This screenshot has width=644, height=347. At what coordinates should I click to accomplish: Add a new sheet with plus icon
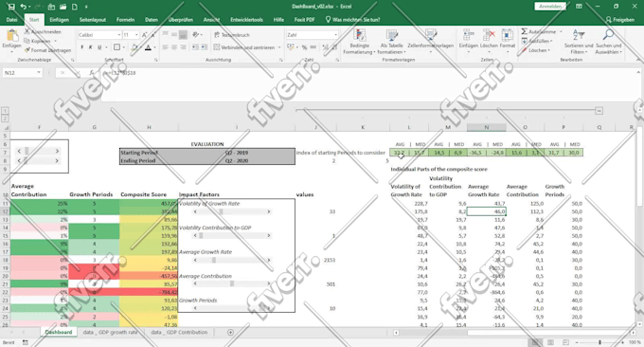coord(230,332)
